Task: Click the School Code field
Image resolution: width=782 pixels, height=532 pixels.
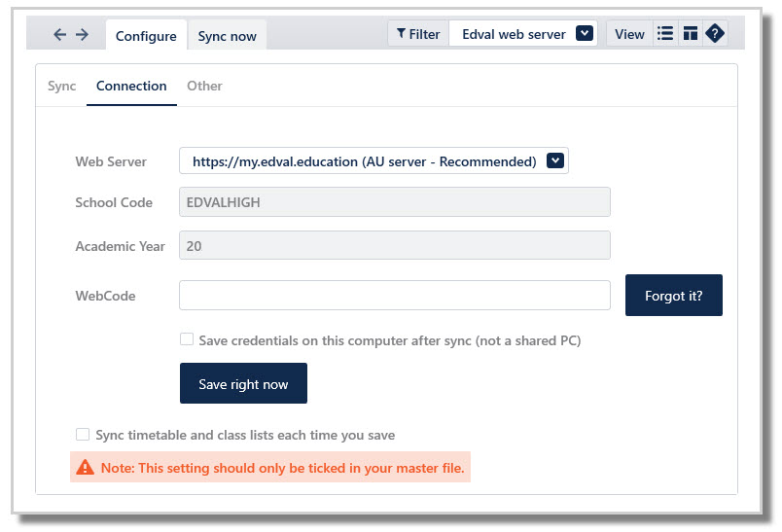Action: [x=395, y=202]
